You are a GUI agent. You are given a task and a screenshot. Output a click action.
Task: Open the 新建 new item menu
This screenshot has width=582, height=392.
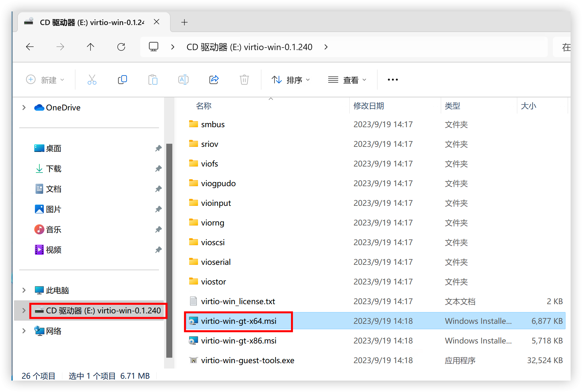45,80
